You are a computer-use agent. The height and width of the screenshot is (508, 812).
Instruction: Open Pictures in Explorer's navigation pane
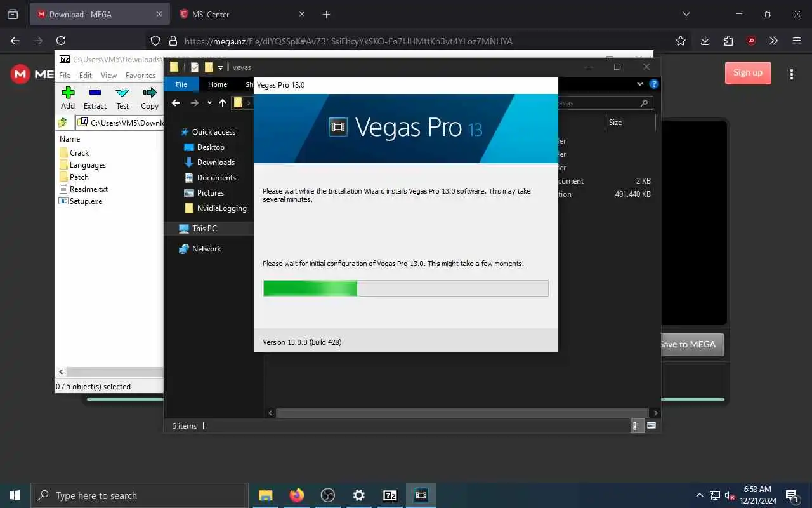(x=204, y=192)
